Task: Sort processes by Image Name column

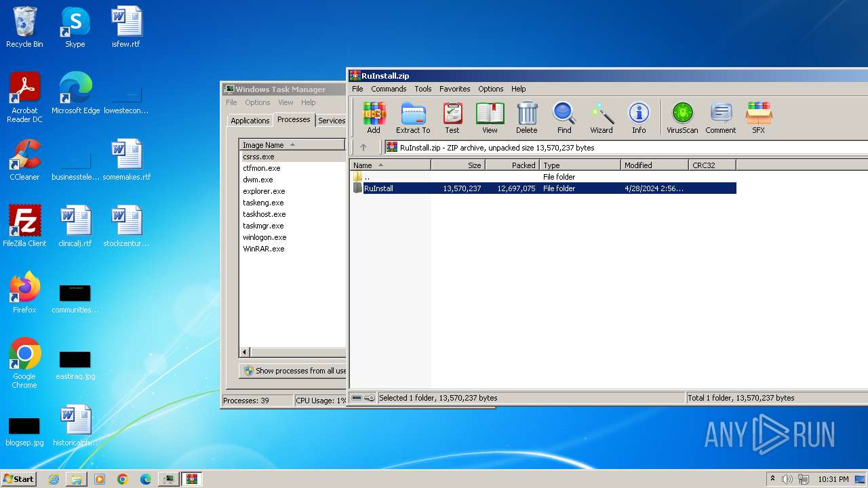Action: pos(292,145)
